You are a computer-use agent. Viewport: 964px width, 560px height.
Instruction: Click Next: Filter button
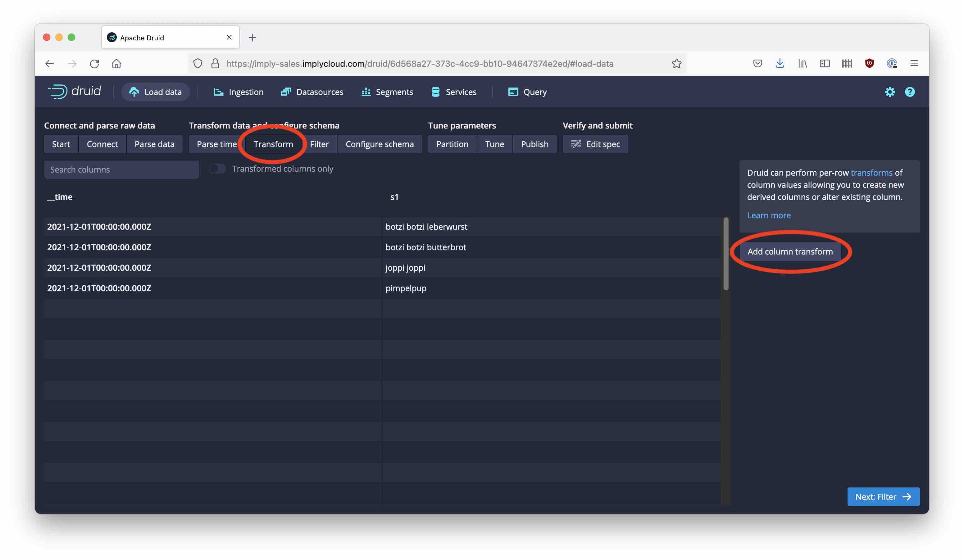pos(883,497)
